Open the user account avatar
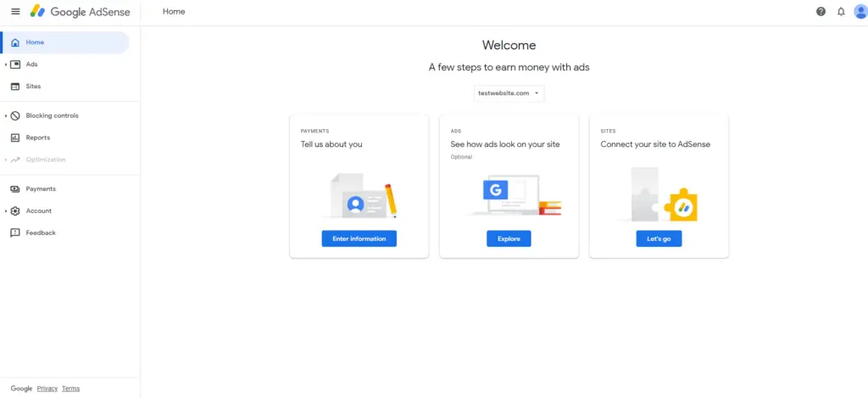The image size is (868, 398). click(x=861, y=12)
